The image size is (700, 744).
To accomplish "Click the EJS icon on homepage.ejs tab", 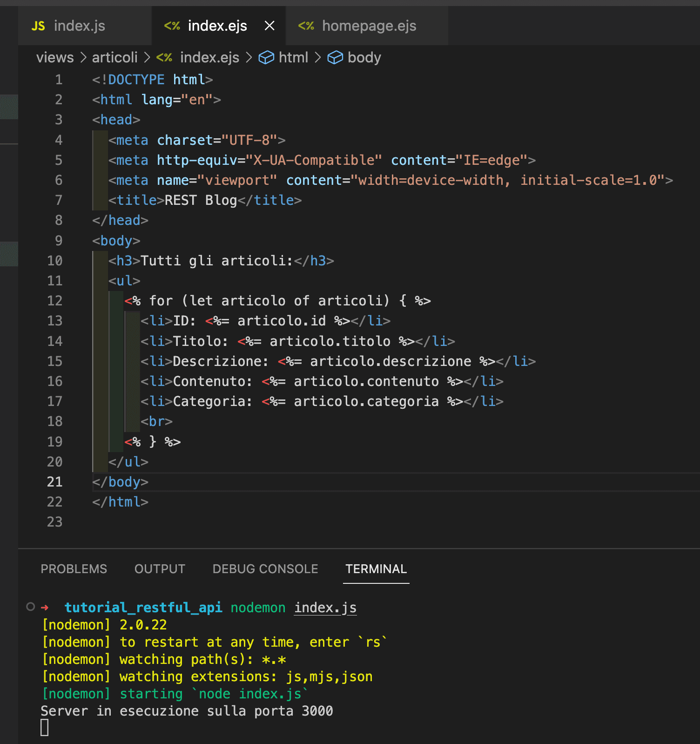I will click(x=306, y=26).
